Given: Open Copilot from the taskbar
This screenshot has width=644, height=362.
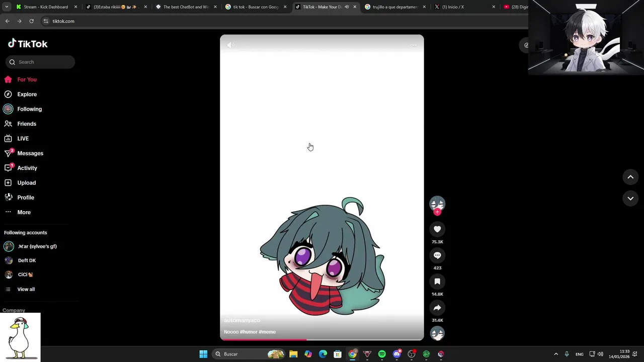Looking at the screenshot, I should tap(308, 354).
